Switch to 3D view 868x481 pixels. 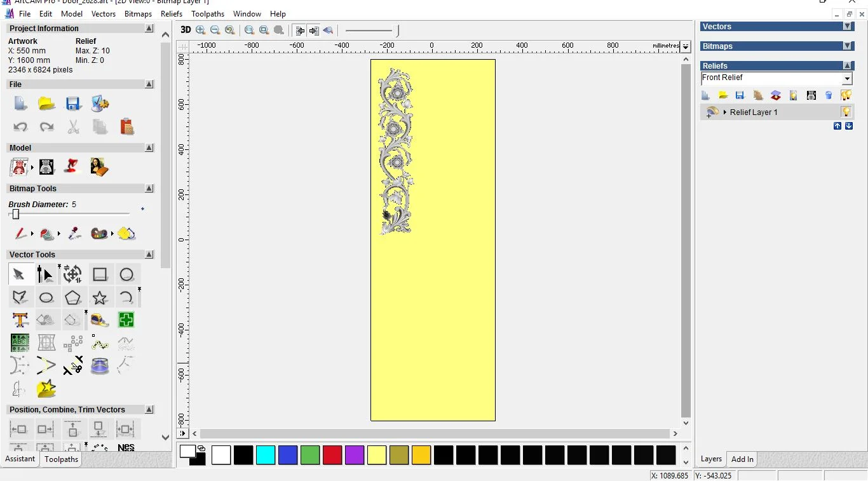(186, 30)
